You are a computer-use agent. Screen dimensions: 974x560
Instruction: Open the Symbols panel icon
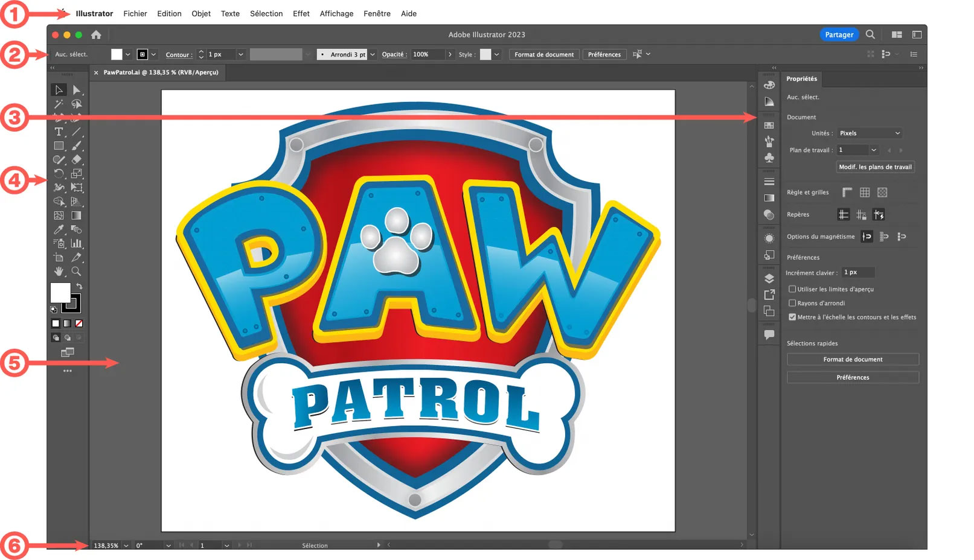(x=769, y=157)
